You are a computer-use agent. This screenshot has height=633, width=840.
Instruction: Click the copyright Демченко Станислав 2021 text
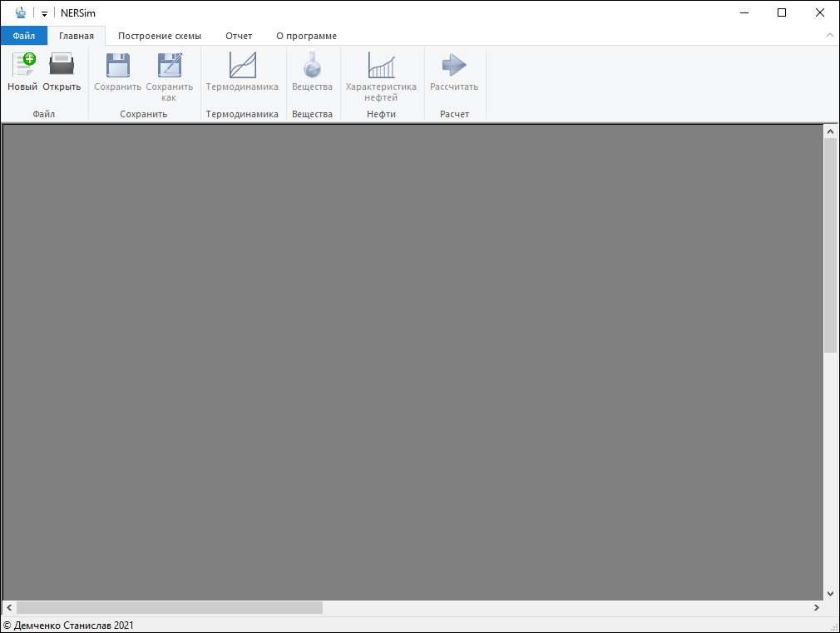click(68, 626)
